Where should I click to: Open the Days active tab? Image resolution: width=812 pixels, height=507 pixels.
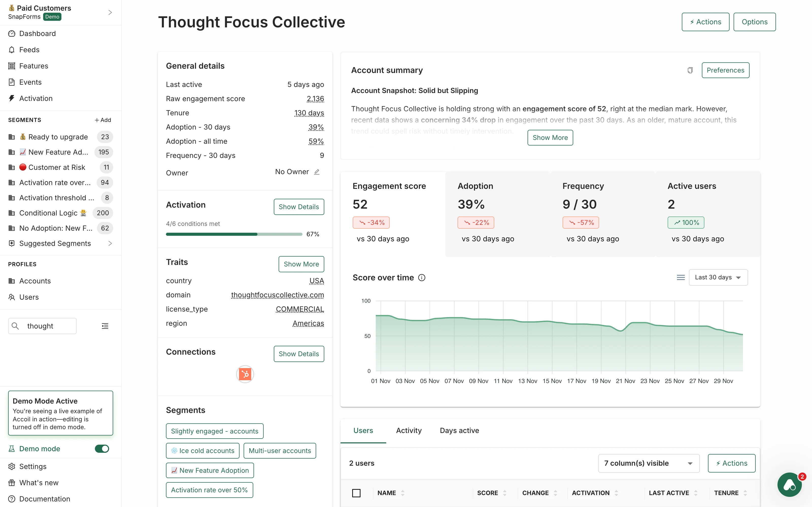point(459,430)
